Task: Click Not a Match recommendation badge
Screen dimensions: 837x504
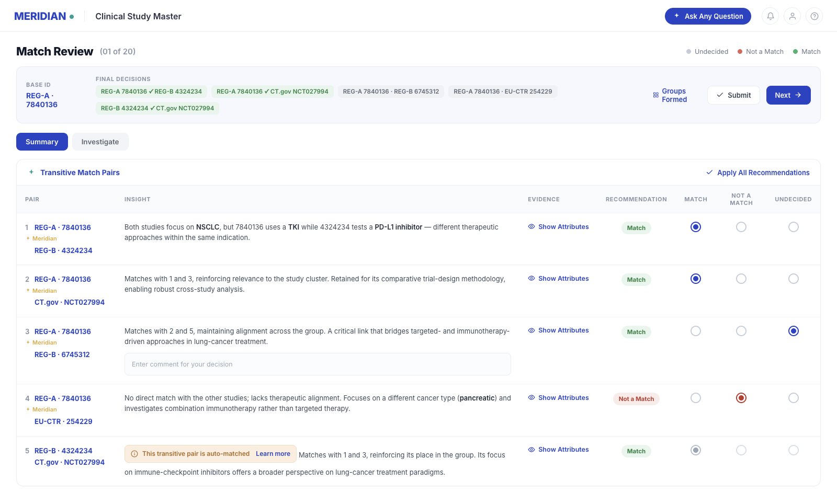Action: [x=636, y=399]
